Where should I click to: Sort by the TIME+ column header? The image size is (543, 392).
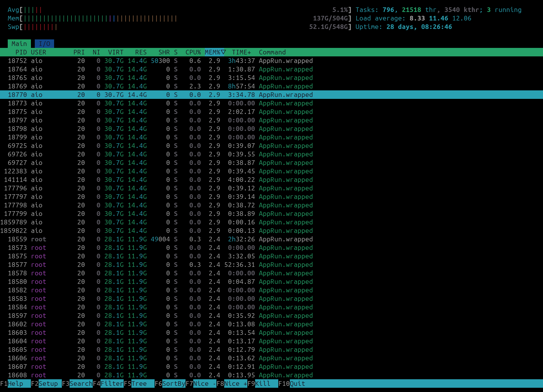pyautogui.click(x=242, y=52)
